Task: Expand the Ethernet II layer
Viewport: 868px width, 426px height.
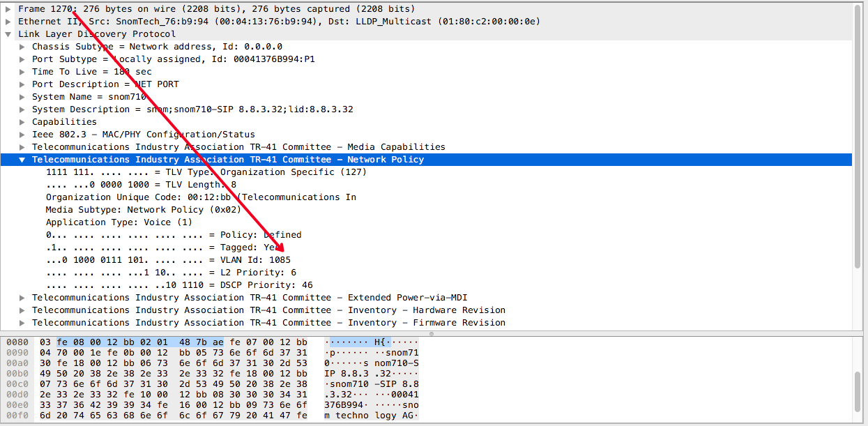Action: coord(9,21)
